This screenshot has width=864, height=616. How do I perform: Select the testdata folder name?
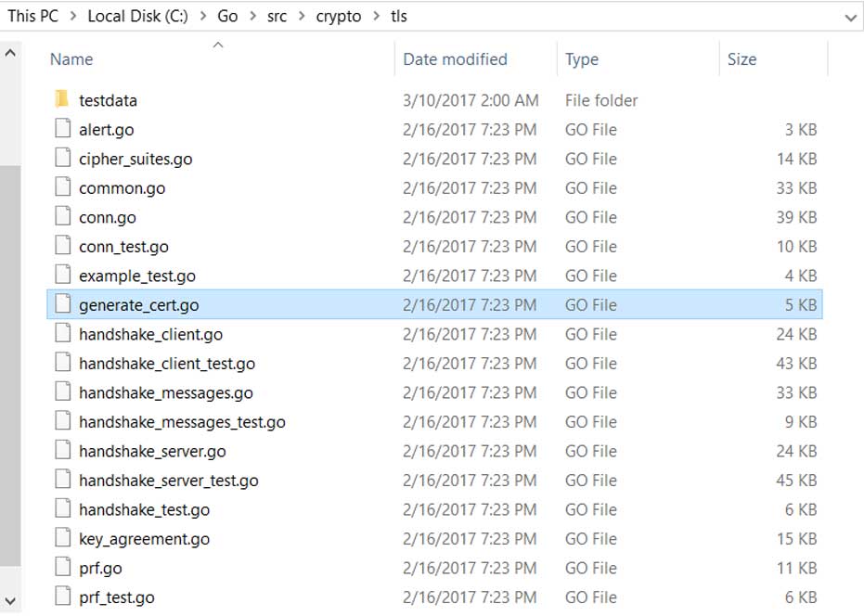[x=108, y=100]
